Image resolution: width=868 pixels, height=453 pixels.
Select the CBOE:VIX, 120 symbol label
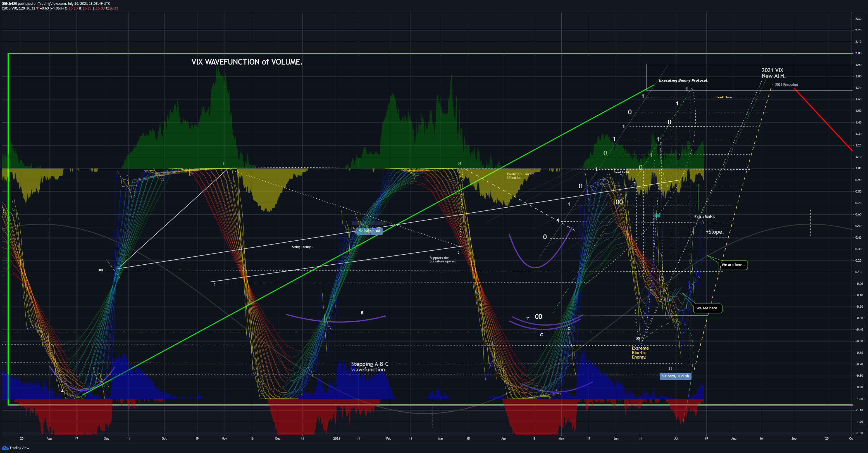(13, 8)
